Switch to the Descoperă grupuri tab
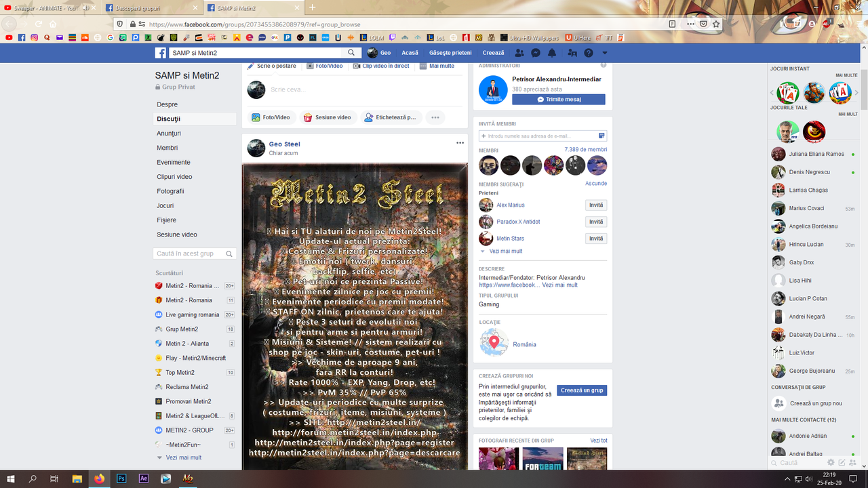Viewport: 868px width, 488px height. 153,7
